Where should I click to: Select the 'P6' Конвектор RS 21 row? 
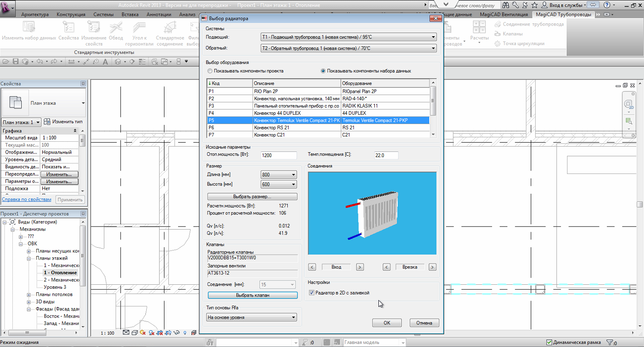pyautogui.click(x=318, y=128)
